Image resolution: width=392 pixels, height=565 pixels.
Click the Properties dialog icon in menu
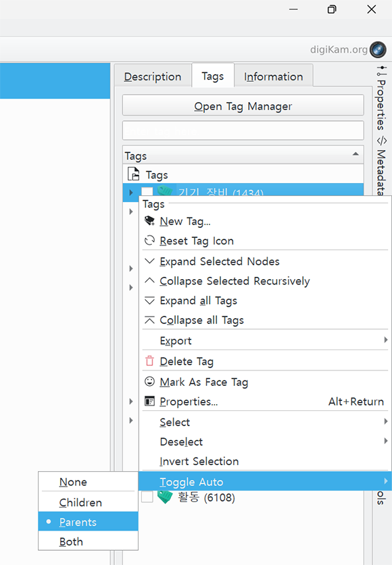coord(149,401)
